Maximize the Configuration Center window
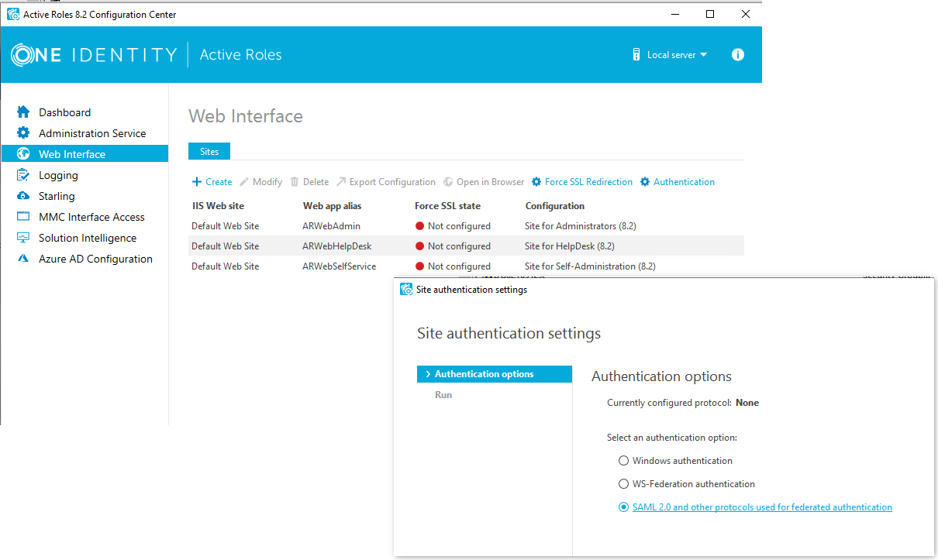 click(x=710, y=14)
